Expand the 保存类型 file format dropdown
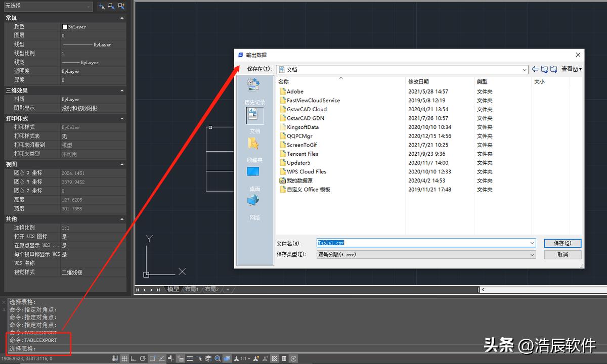 pos(532,254)
